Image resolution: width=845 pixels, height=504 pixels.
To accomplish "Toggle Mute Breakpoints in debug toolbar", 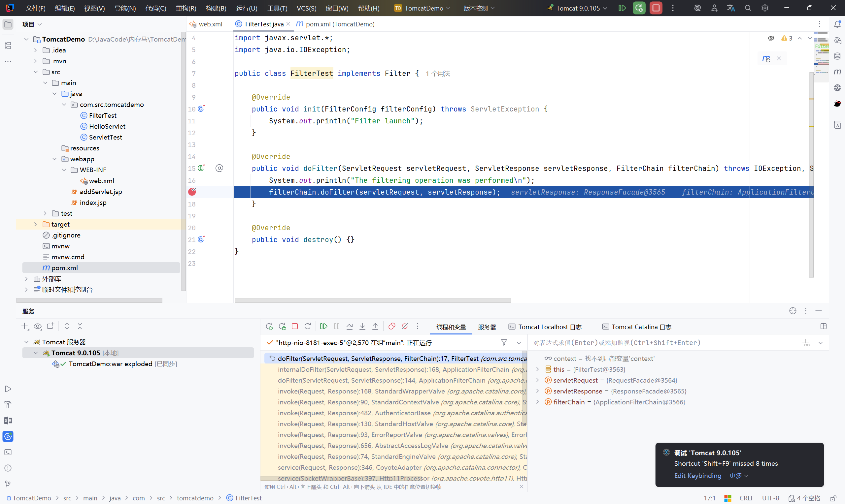I will coord(404,326).
